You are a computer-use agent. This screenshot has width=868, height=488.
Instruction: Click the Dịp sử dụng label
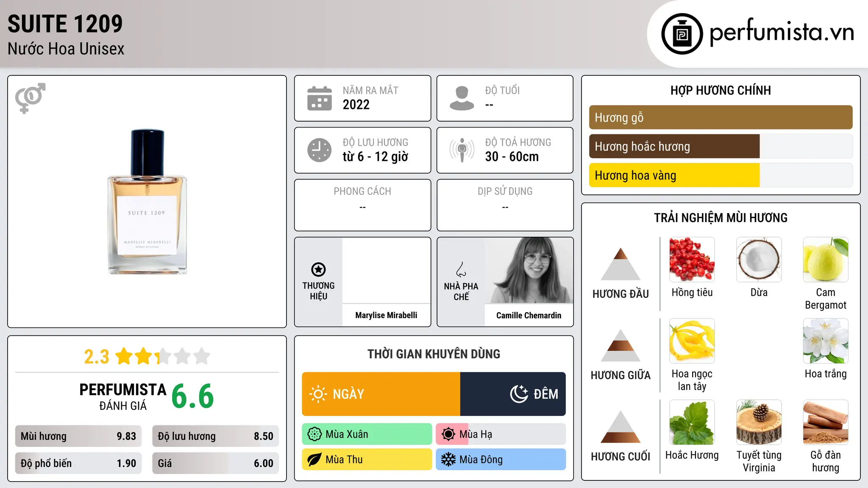point(505,191)
